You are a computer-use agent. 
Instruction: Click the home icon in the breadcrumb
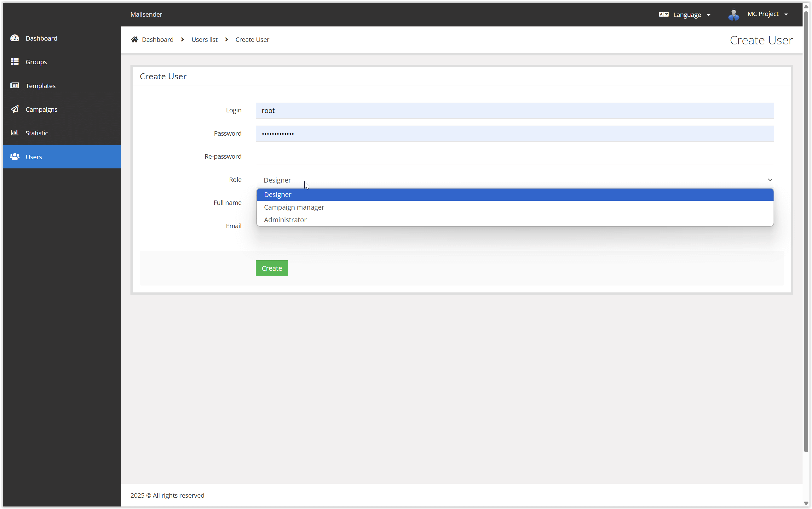coord(135,39)
